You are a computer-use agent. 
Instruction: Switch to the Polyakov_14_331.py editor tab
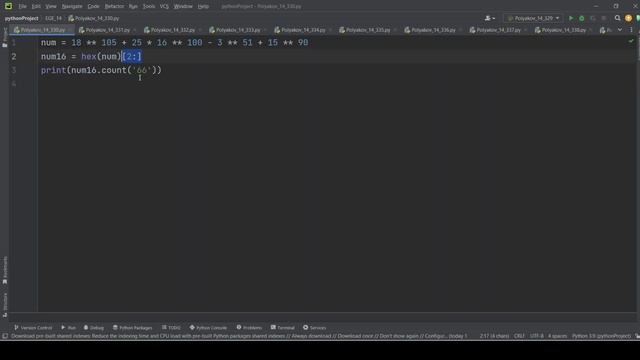click(107, 30)
